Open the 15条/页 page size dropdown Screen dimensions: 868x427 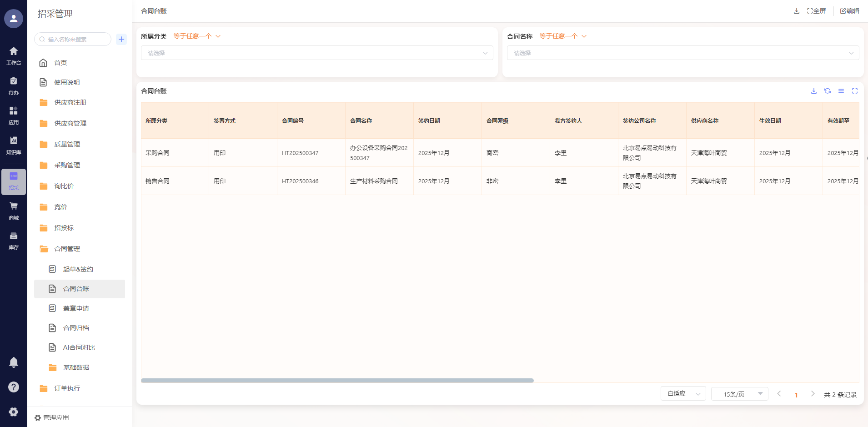point(739,394)
